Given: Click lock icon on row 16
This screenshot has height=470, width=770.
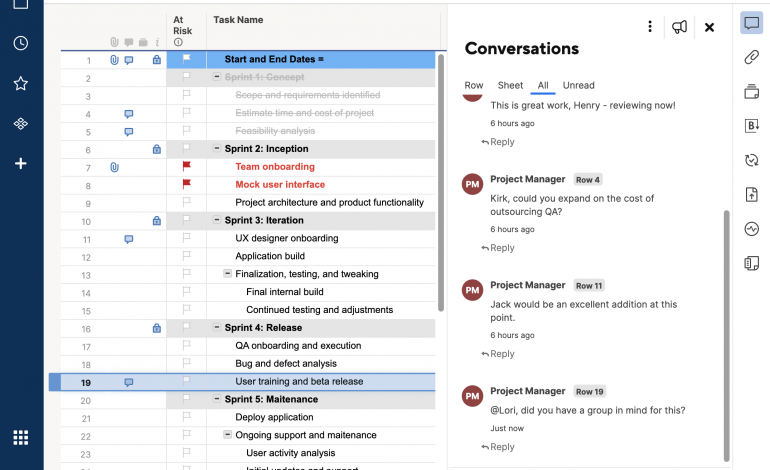Looking at the screenshot, I should pos(157,328).
